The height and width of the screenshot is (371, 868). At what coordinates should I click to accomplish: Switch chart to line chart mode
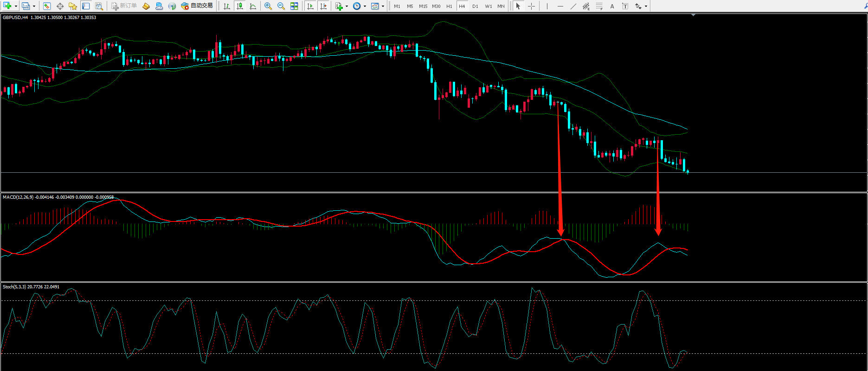[x=253, y=6]
